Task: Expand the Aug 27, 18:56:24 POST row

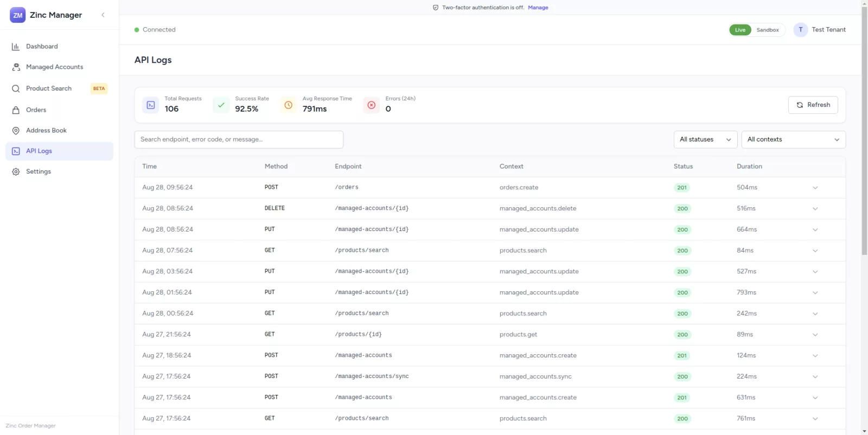Action: 815,356
